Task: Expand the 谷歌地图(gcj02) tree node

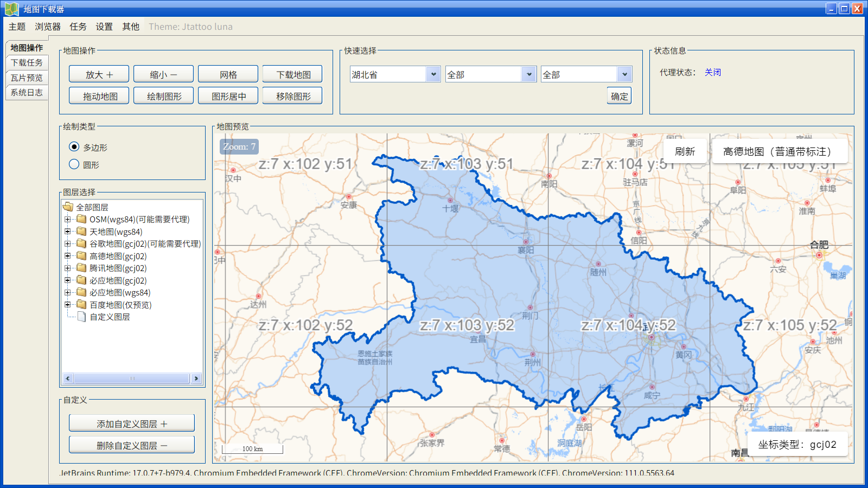Action: (x=68, y=244)
